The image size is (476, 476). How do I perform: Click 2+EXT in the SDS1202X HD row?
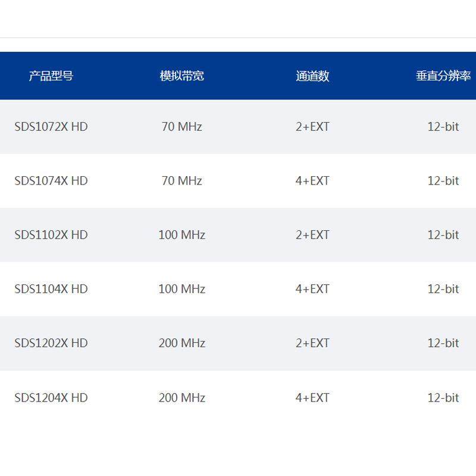[312, 343]
